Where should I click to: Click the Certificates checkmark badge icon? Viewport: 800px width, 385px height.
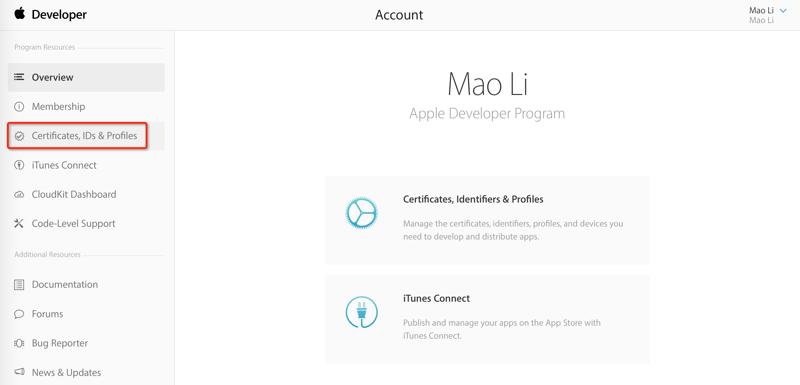[x=19, y=136]
